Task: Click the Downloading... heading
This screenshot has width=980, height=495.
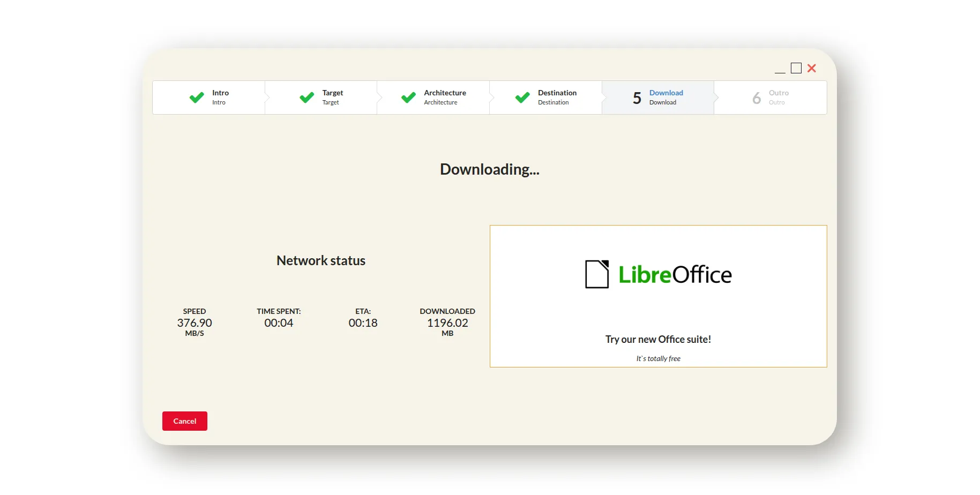Action: coord(490,169)
